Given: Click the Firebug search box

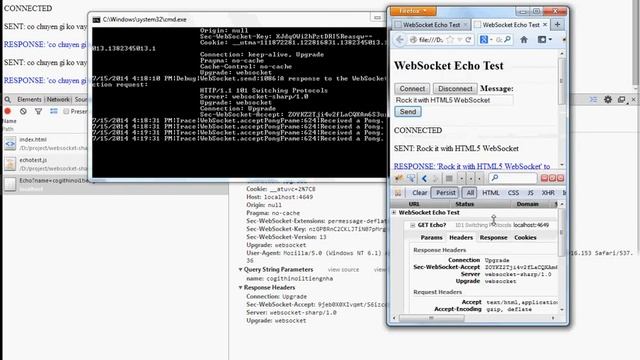Looking at the screenshot, I should coord(513,178).
